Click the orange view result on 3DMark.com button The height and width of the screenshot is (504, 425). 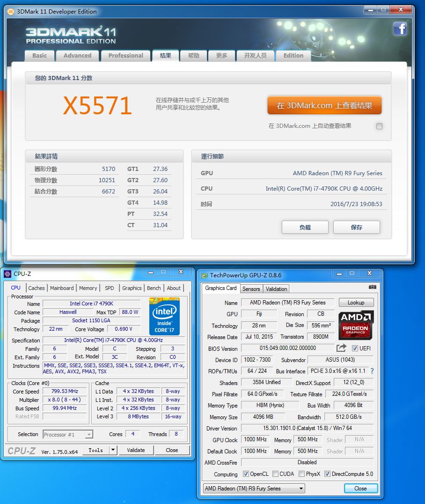[x=324, y=106]
